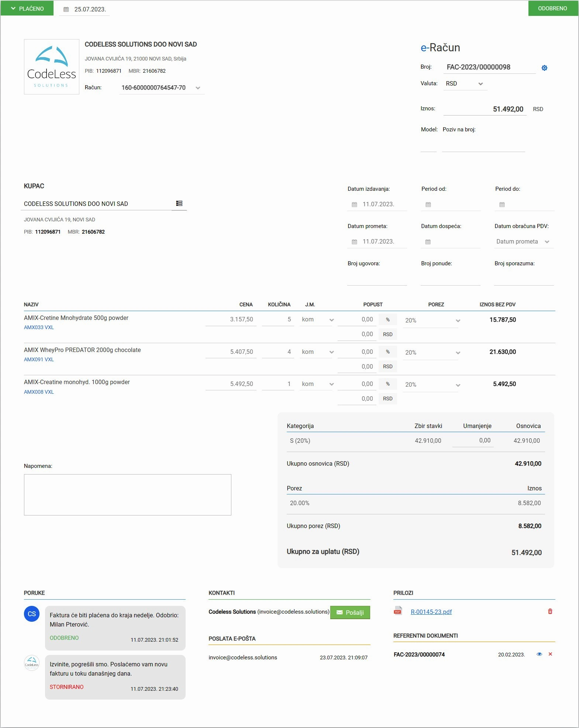Open tax rate dropdown for AMIX WheyPro PREDATOR
Screen dimensions: 579x728
tap(432, 353)
